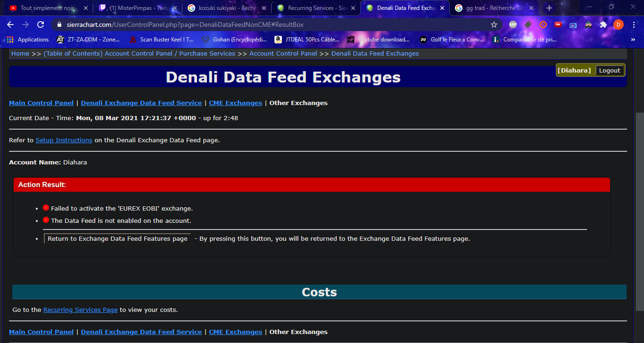This screenshot has width=644, height=343.
Task: Open the Youtube download bookmark
Action: point(379,40)
